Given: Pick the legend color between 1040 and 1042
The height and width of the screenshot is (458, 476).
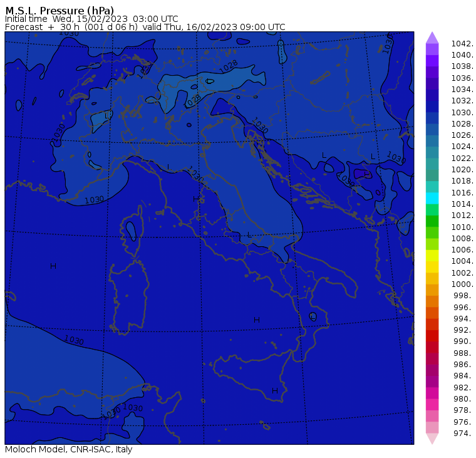Looking at the screenshot, I should coord(432,49).
